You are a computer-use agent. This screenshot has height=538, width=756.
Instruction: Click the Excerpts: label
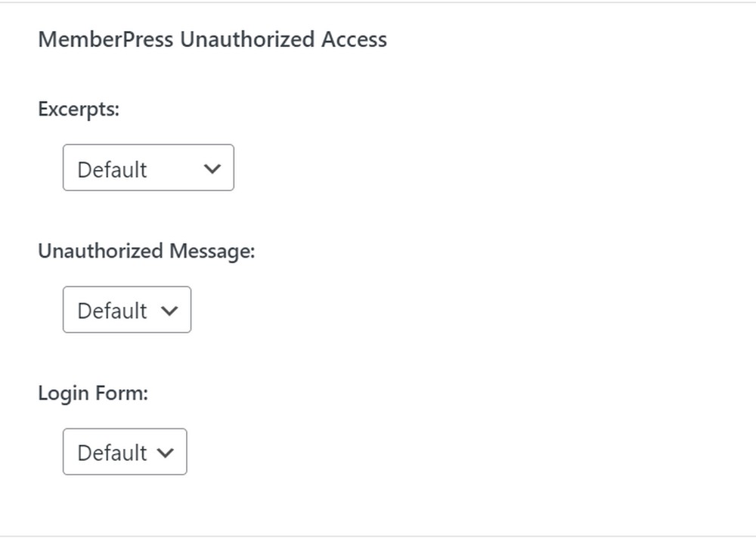point(79,109)
